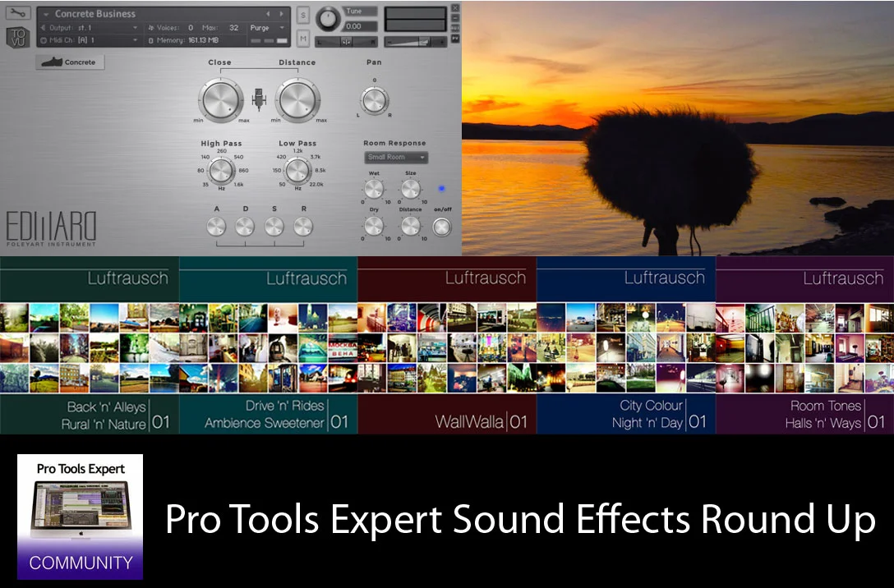Click the Memory 161.13 MB readout

click(183, 40)
